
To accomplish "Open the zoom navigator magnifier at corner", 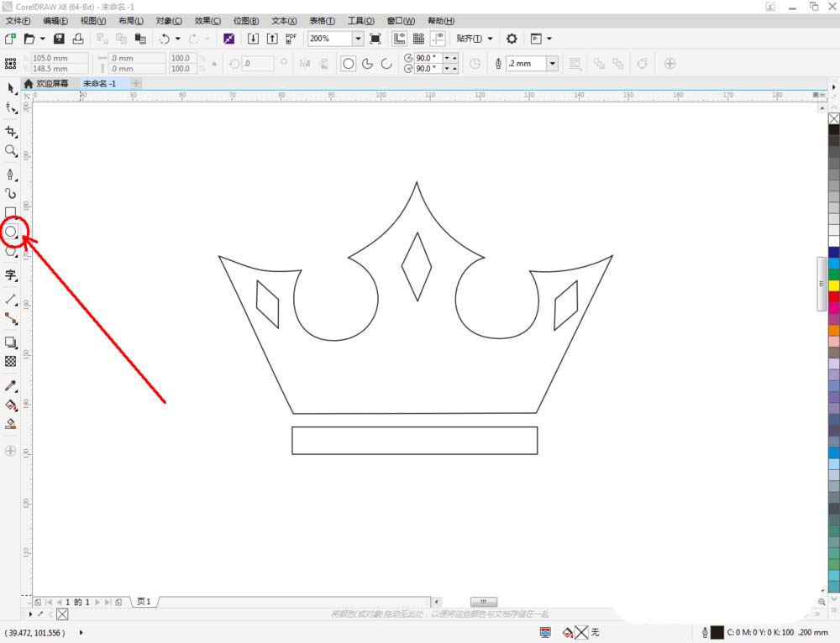I will click(822, 602).
